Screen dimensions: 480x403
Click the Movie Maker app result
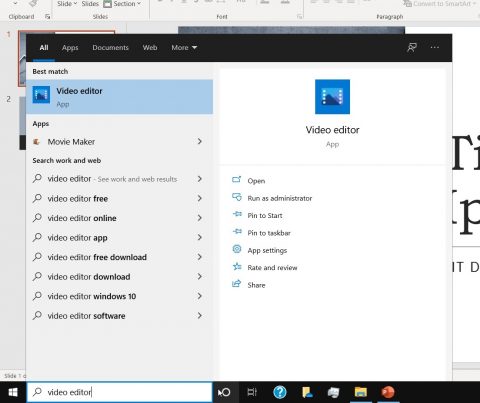[x=119, y=142]
